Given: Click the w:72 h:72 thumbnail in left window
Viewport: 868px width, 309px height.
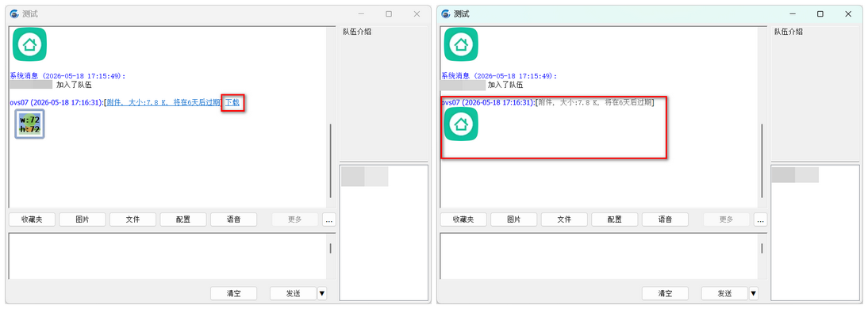Looking at the screenshot, I should pos(30,124).
